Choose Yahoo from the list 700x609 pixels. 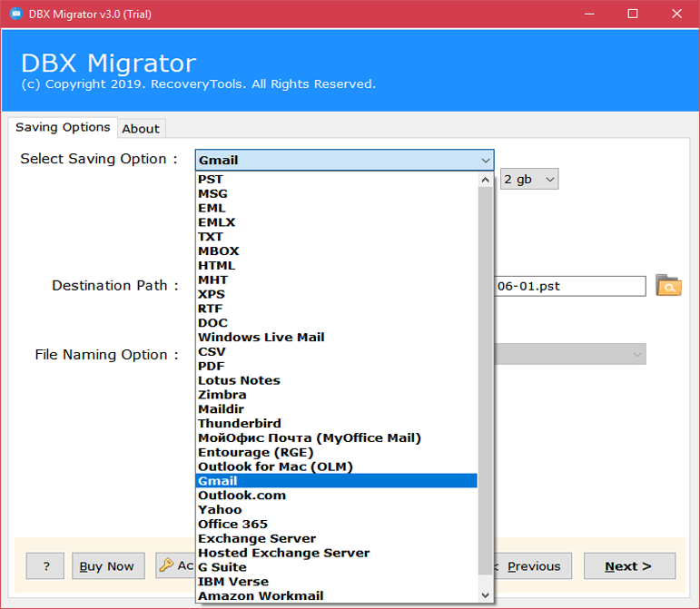[x=337, y=509]
